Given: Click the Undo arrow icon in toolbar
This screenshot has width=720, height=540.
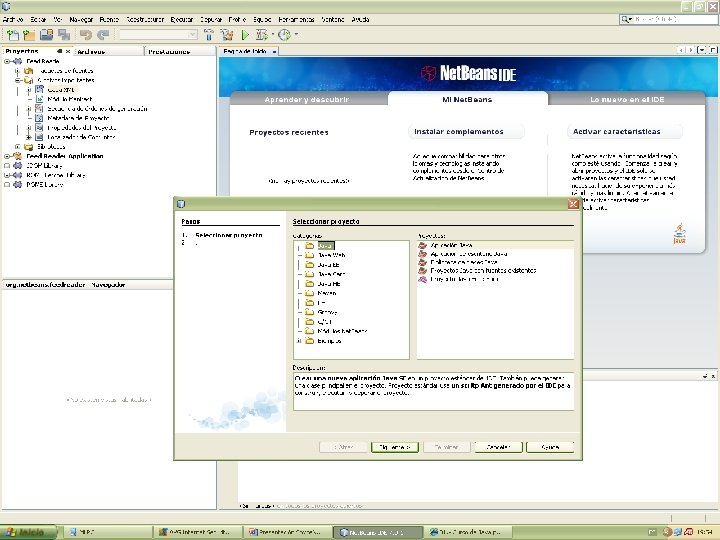Looking at the screenshot, I should coord(86,34).
